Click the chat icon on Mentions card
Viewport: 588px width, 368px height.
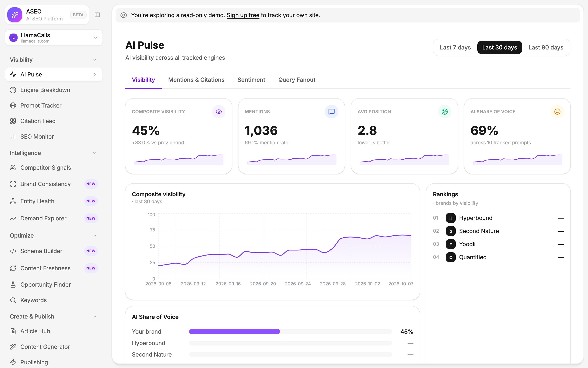pyautogui.click(x=331, y=112)
